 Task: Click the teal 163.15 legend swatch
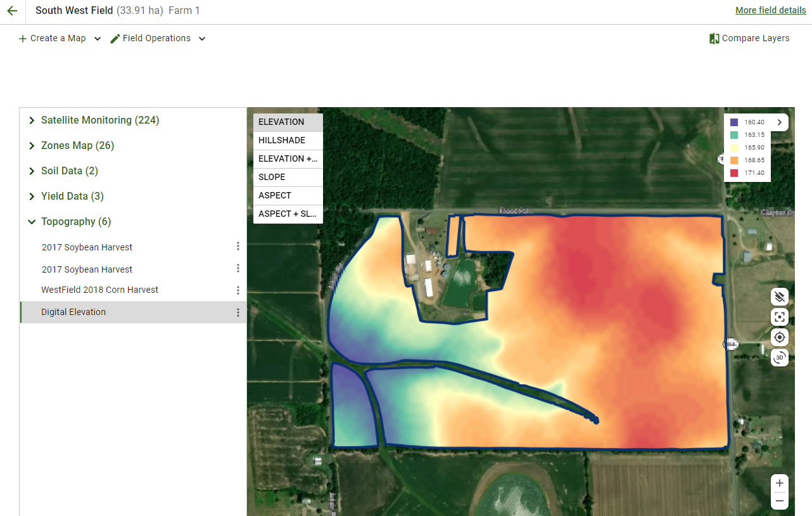click(x=734, y=135)
